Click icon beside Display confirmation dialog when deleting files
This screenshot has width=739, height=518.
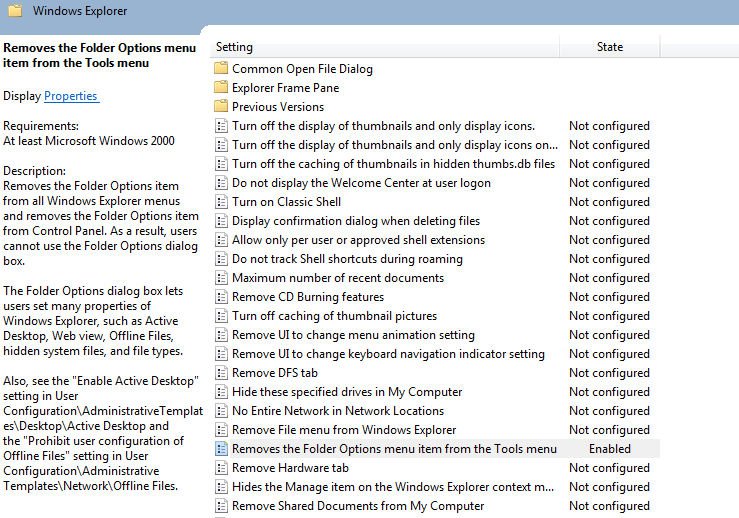pyautogui.click(x=221, y=221)
